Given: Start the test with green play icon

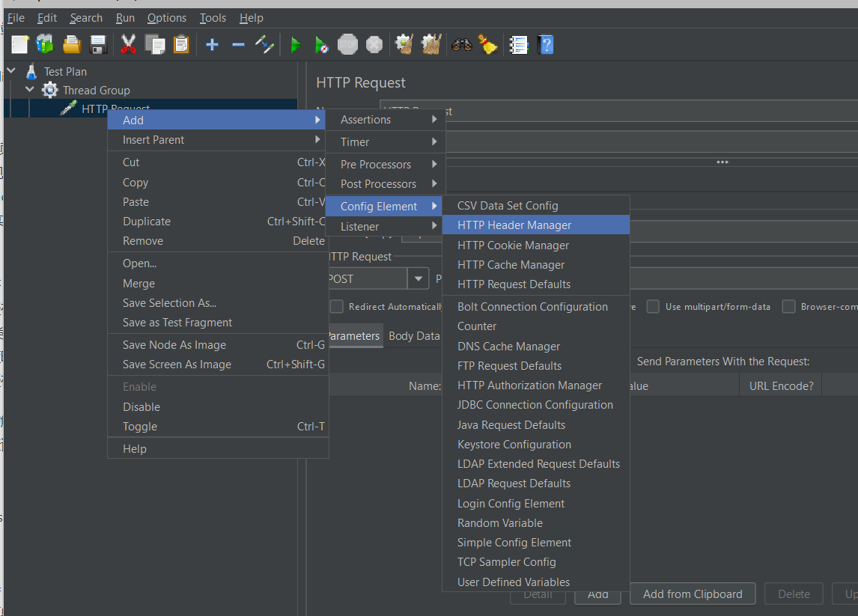Looking at the screenshot, I should pos(296,44).
